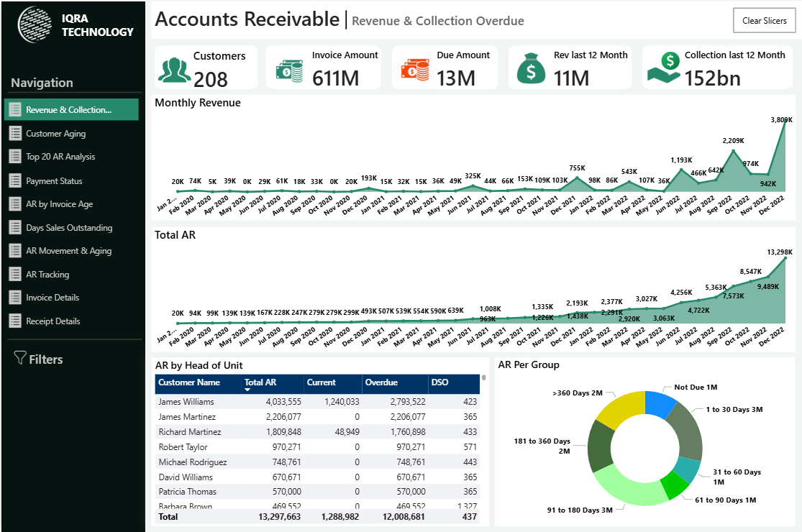Open the Top 20 AR Analysis page

60,157
